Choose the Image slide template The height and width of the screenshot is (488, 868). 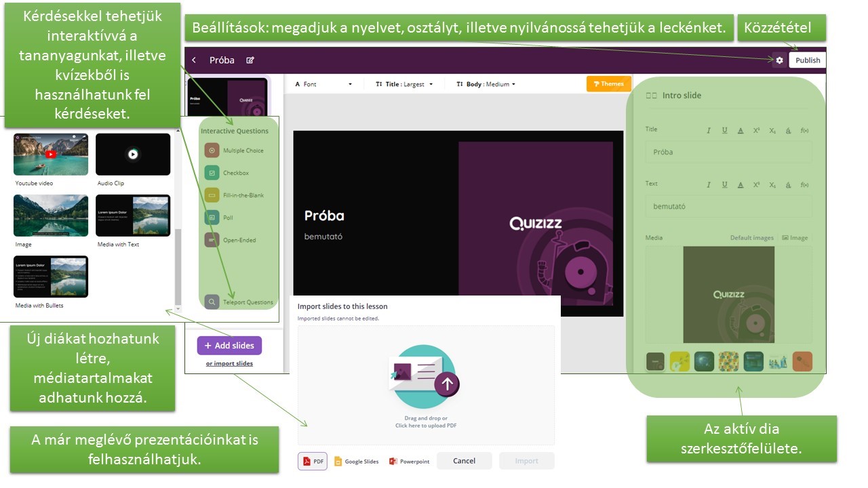(x=51, y=216)
